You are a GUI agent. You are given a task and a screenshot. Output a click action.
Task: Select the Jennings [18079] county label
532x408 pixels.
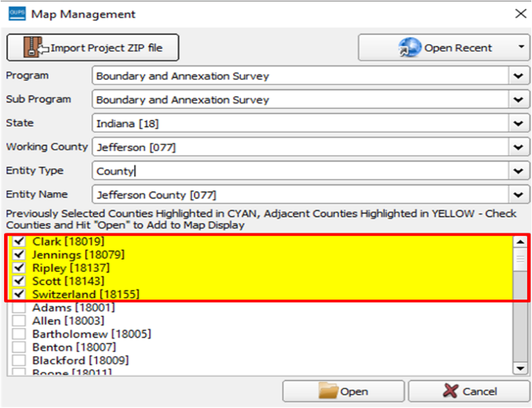(78, 254)
